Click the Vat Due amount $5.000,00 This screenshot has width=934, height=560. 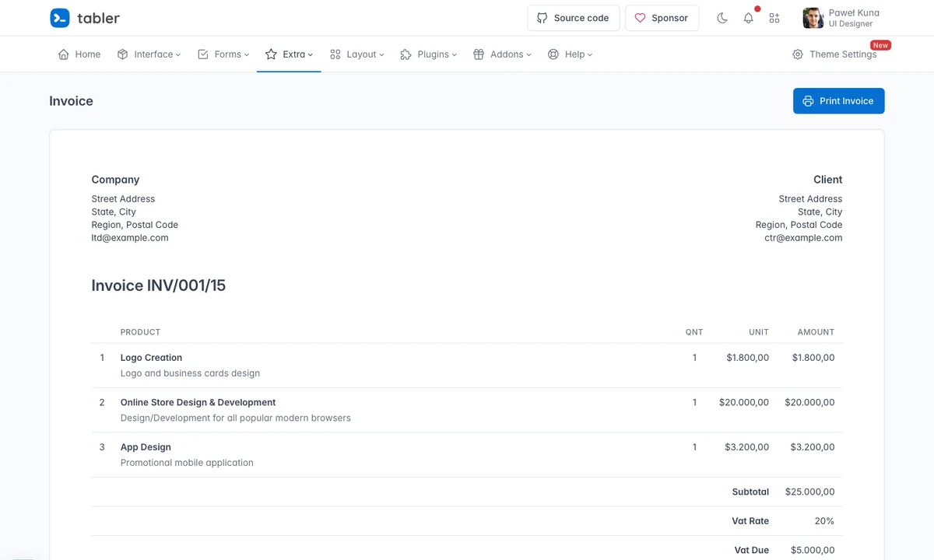[813, 550]
